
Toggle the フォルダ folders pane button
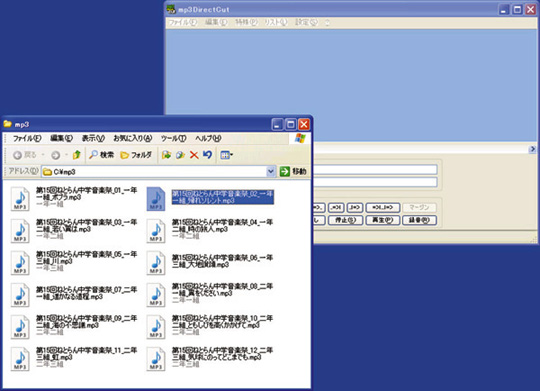136,155
